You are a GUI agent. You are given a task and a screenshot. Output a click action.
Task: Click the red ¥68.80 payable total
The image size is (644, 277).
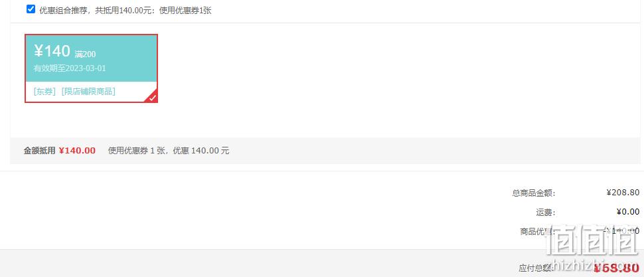[x=617, y=268]
